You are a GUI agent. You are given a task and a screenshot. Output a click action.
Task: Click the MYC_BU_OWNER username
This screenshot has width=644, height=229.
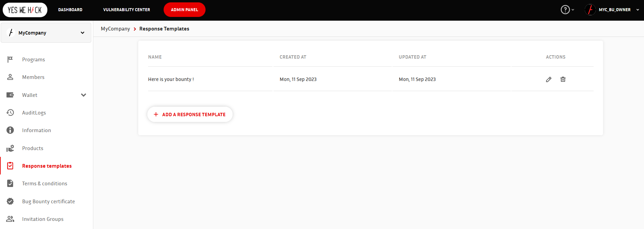tap(615, 10)
